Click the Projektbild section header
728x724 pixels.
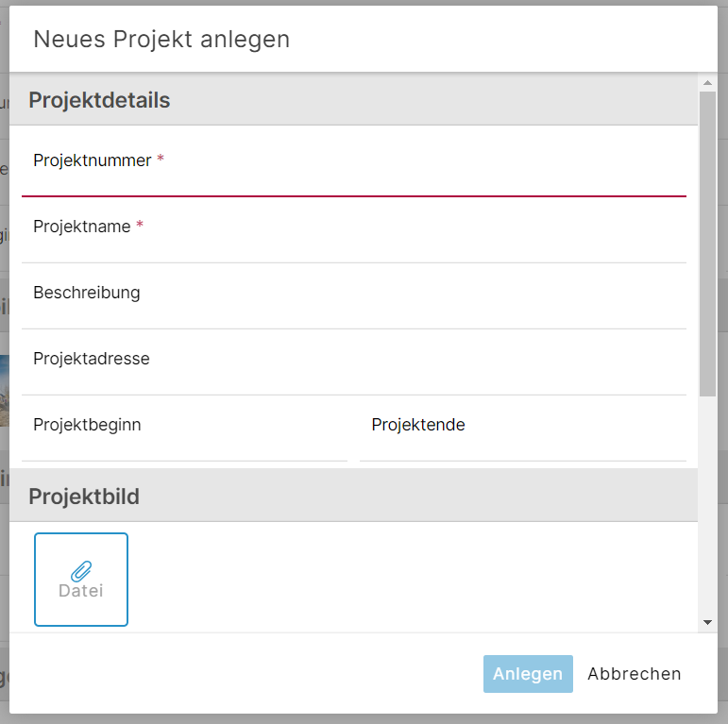pyautogui.click(x=353, y=496)
